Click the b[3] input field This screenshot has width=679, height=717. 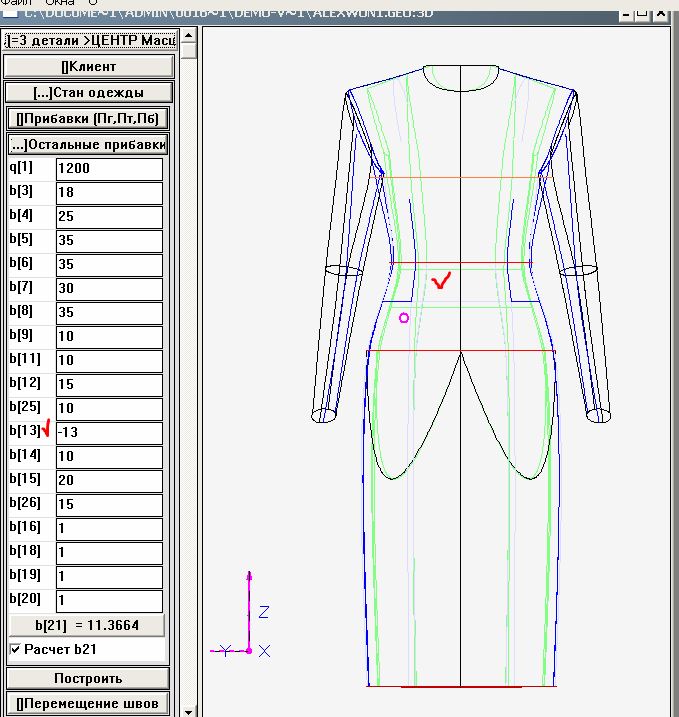(109, 193)
